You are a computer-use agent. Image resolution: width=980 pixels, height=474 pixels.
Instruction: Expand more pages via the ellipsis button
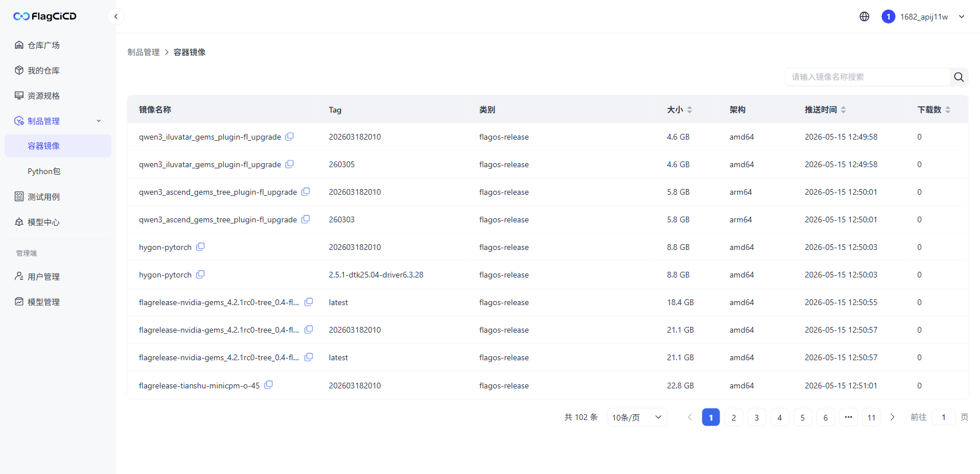849,417
